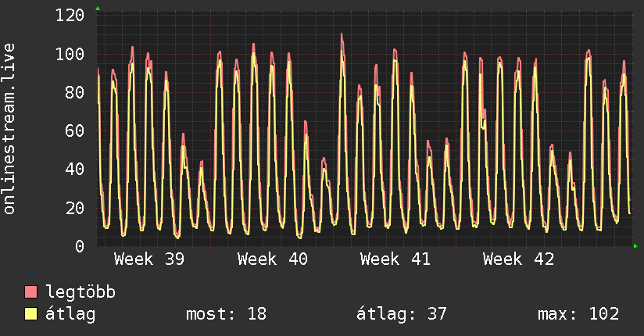Select the legtöbb legend label
644x336 pixels.
80,292
